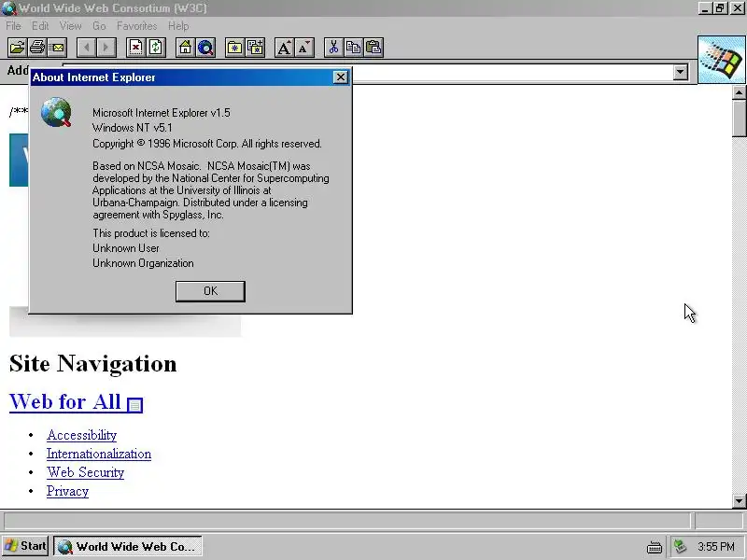The image size is (747, 560).
Task: Click the Copy toolbar icon
Action: pyautogui.click(x=354, y=48)
